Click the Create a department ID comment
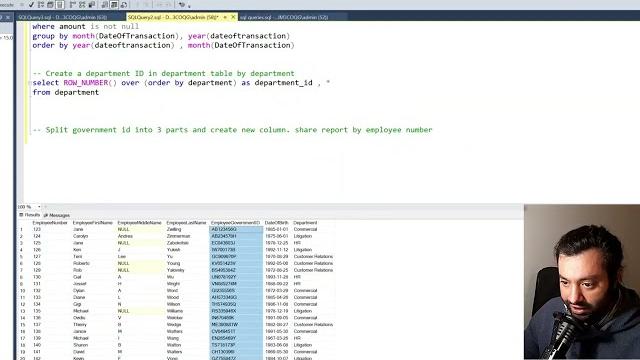The image size is (640, 360). tap(163, 73)
